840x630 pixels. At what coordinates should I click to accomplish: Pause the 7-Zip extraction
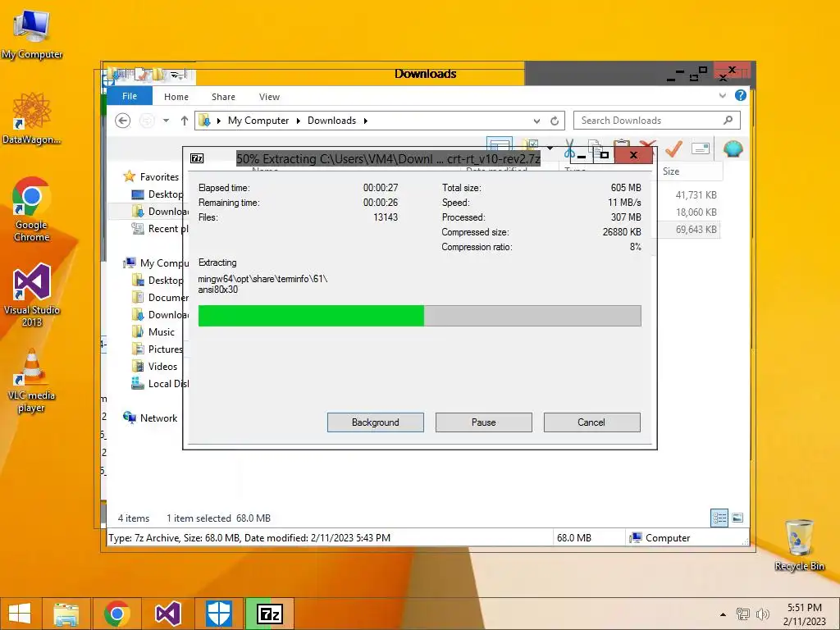pos(484,422)
